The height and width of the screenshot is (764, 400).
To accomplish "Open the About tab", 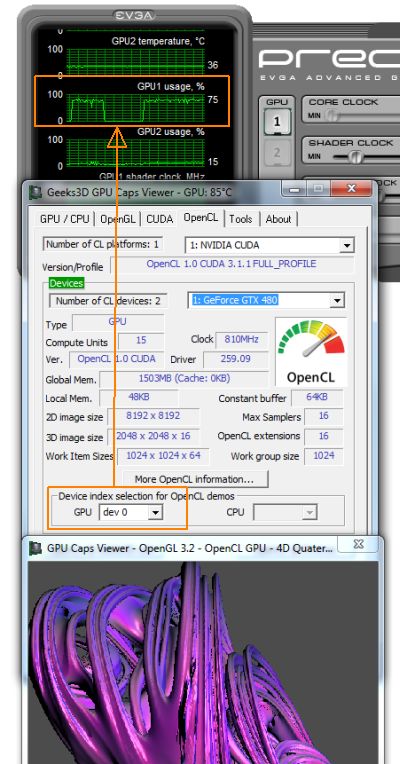I will pos(278,219).
